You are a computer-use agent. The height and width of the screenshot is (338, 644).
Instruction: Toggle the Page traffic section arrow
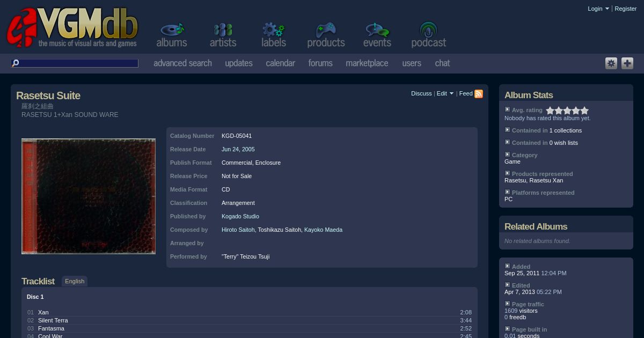pyautogui.click(x=507, y=304)
